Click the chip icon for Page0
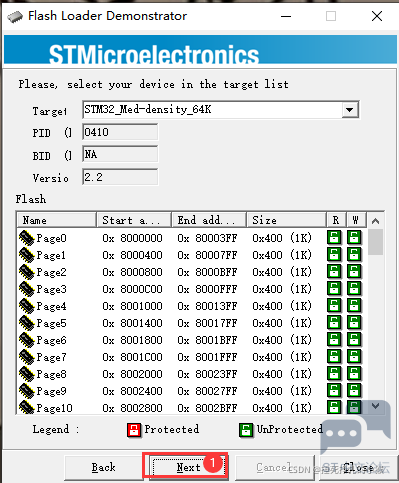This screenshot has height=483, width=399. [26, 238]
